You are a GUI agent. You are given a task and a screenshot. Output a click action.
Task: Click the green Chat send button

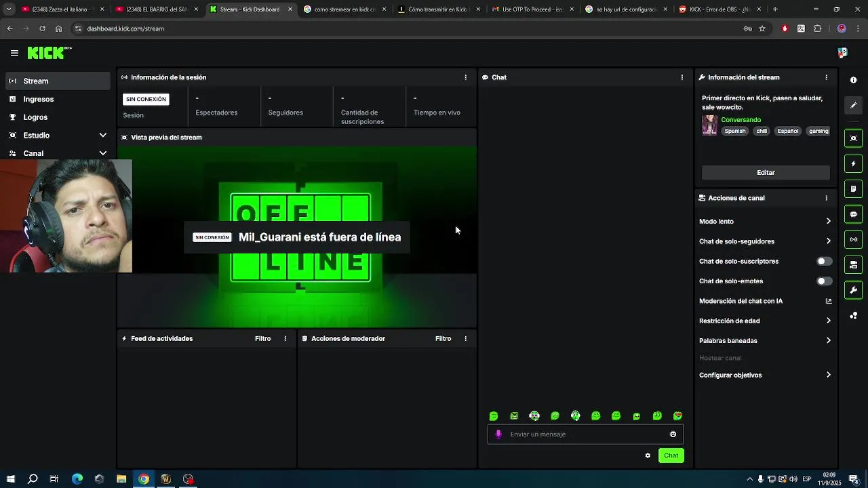671,455
